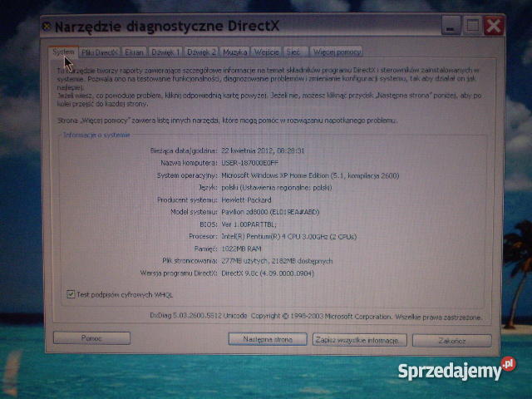Click the language value polski
Screen dimensions: 532x399
point(277,188)
